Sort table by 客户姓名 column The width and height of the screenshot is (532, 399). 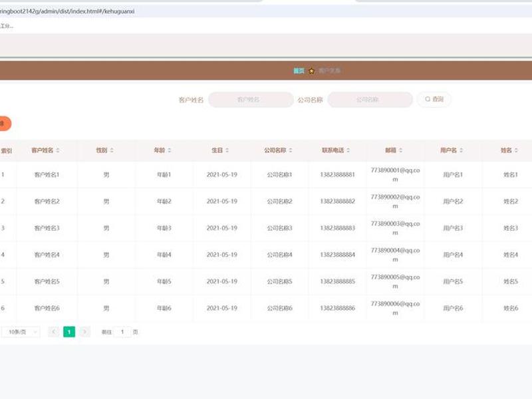(x=58, y=150)
